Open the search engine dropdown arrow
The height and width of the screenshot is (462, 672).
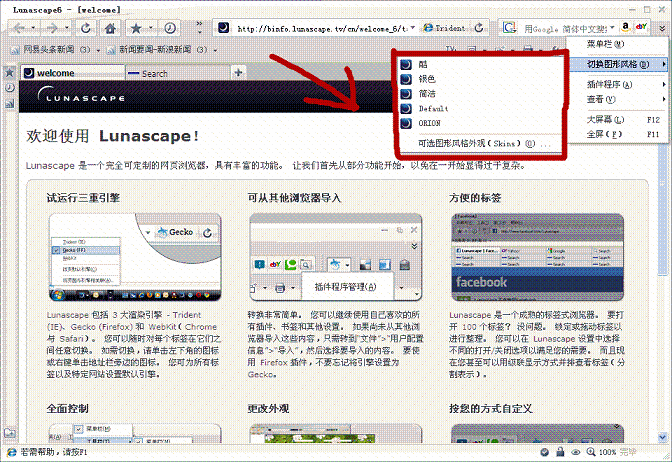tap(612, 28)
